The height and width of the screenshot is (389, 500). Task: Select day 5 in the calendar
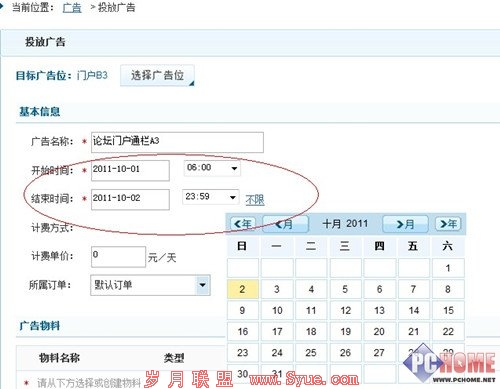[x=345, y=289]
